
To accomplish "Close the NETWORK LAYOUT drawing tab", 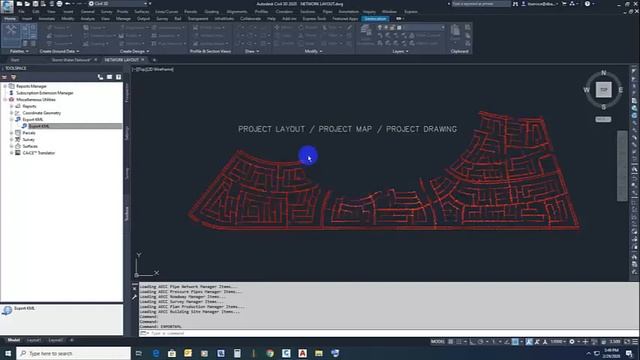I will [x=143, y=60].
